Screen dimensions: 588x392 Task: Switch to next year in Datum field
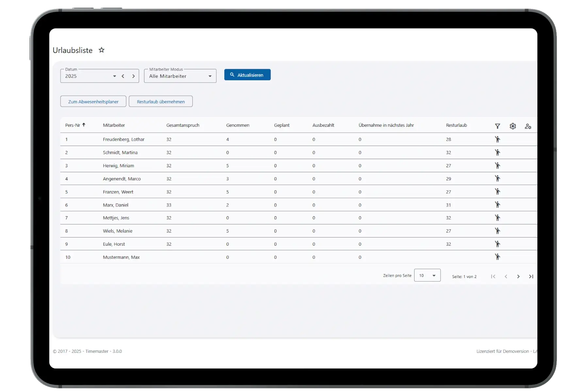tap(133, 76)
